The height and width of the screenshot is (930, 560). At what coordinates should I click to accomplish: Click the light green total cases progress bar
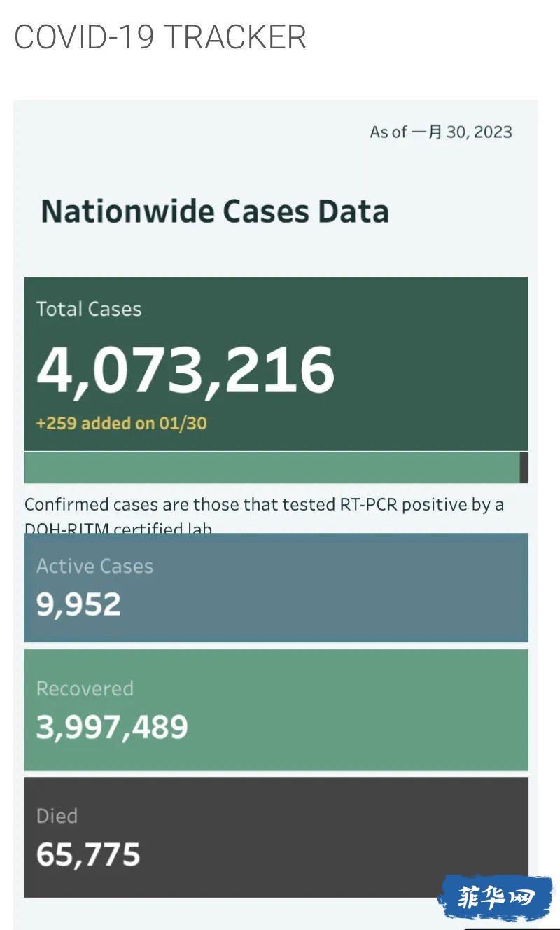click(272, 467)
